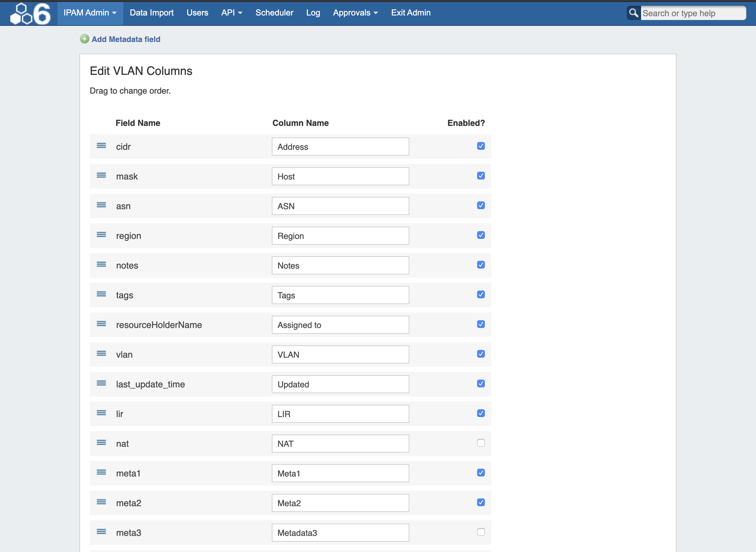
Task: Open the Data Import page
Action: (x=152, y=13)
